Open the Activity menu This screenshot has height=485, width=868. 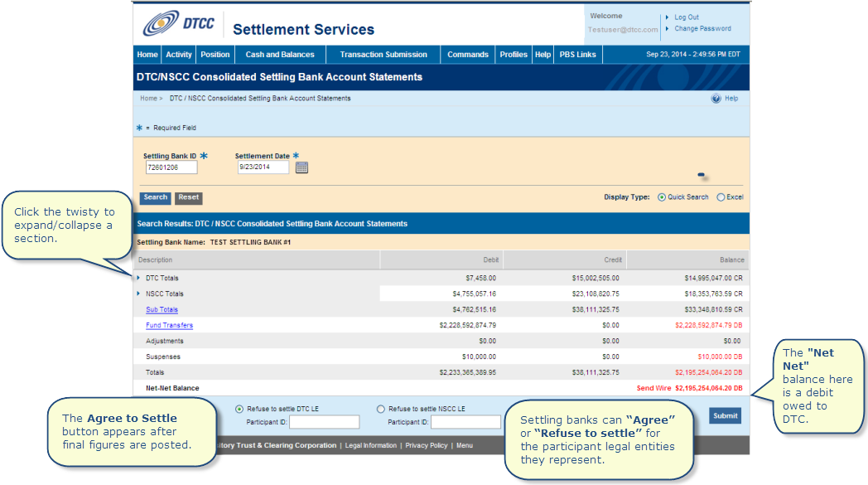point(179,55)
